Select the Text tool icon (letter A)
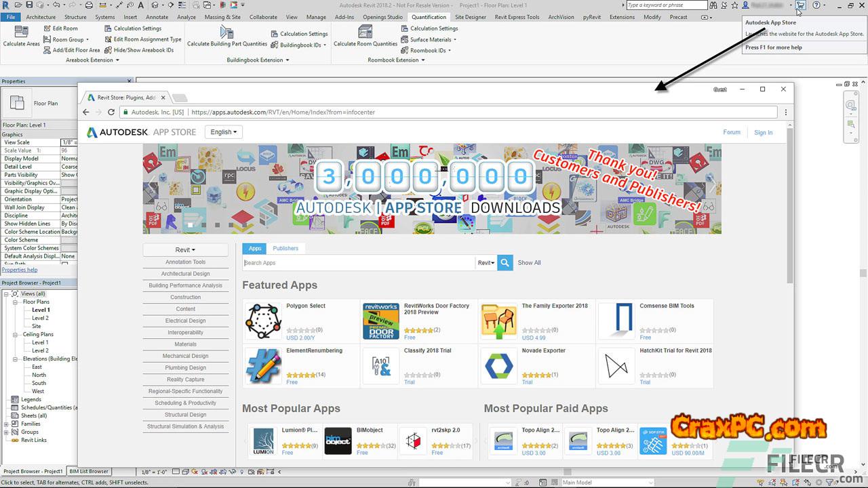 click(x=140, y=5)
